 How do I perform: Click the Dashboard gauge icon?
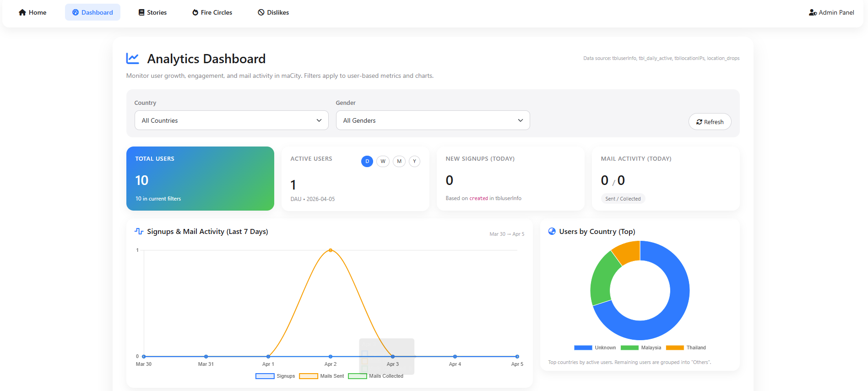(76, 12)
